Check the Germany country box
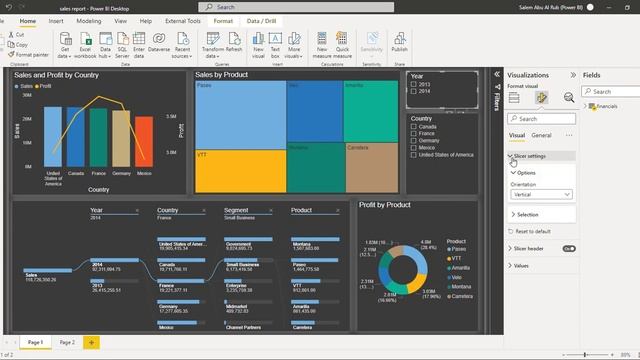 413,141
